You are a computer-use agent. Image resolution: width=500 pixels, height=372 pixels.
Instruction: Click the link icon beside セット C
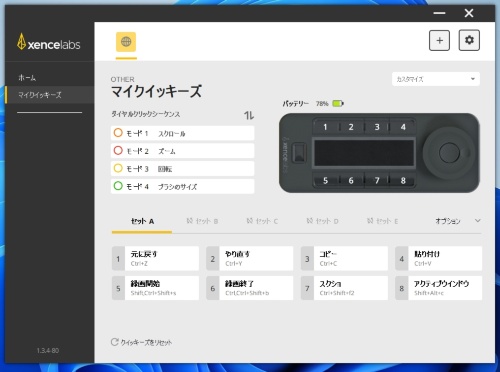tap(249, 221)
